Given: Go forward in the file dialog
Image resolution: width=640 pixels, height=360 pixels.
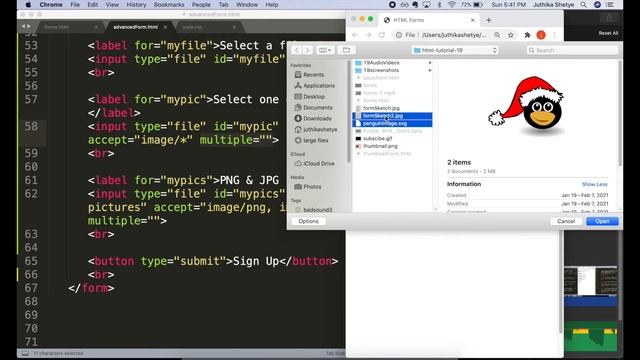Looking at the screenshot, I should coord(307,50).
